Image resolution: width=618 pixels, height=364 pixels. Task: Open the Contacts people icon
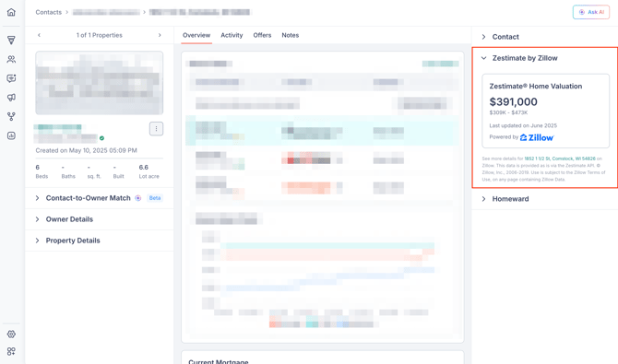pos(11,60)
